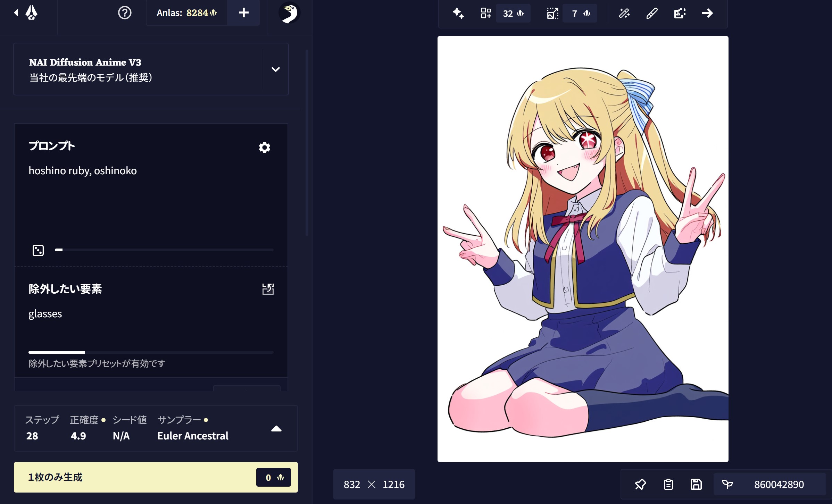Click the prompt token usage bar
The width and height of the screenshot is (832, 504).
[x=164, y=250]
